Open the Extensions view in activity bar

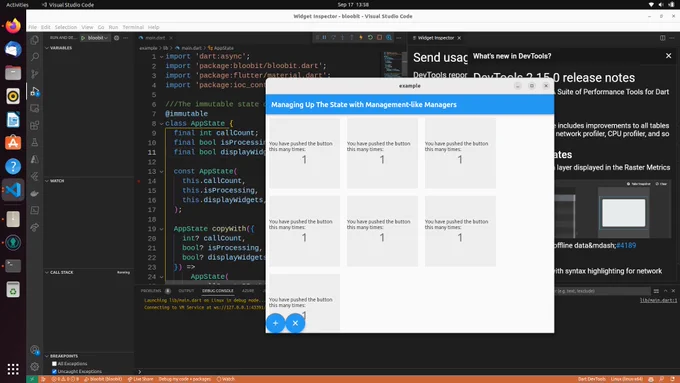(x=35, y=125)
